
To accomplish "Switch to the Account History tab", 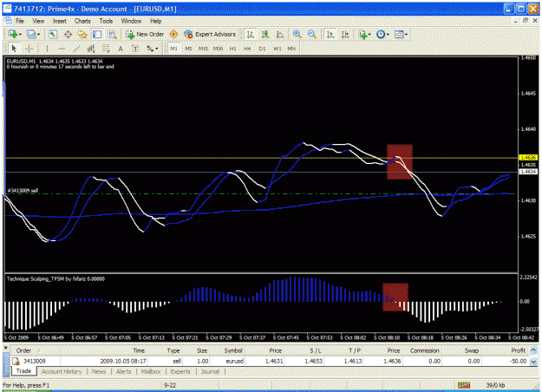I will point(62,371).
